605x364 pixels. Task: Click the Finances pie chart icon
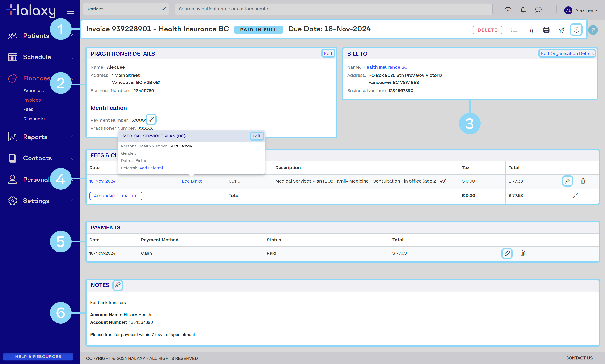pyautogui.click(x=13, y=78)
